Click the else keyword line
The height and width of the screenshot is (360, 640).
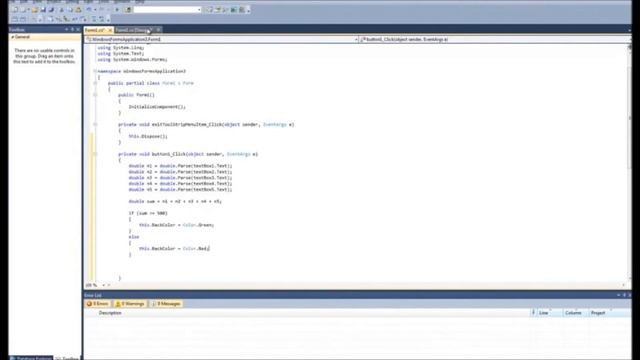pyautogui.click(x=134, y=237)
